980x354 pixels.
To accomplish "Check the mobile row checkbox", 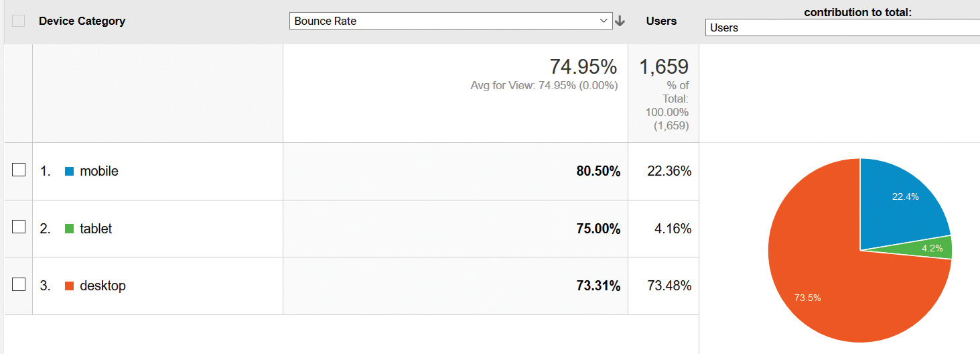I will (19, 170).
